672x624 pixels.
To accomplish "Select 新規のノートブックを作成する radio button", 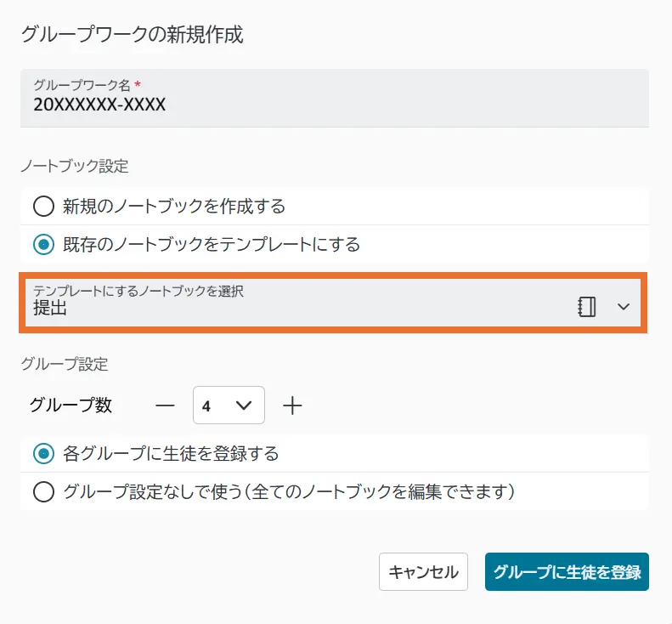I will click(x=43, y=207).
